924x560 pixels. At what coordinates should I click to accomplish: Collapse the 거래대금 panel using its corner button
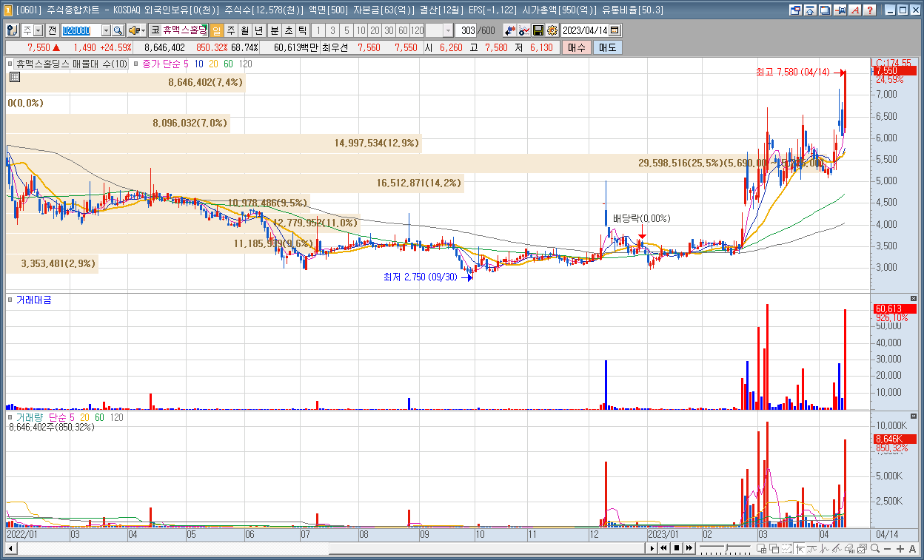coord(913,298)
